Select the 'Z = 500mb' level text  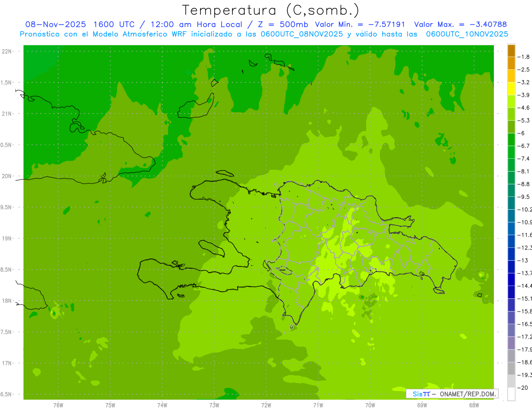click(283, 24)
